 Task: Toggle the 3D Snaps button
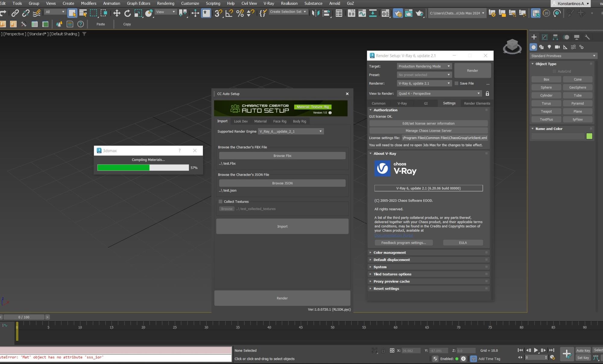tap(218, 13)
